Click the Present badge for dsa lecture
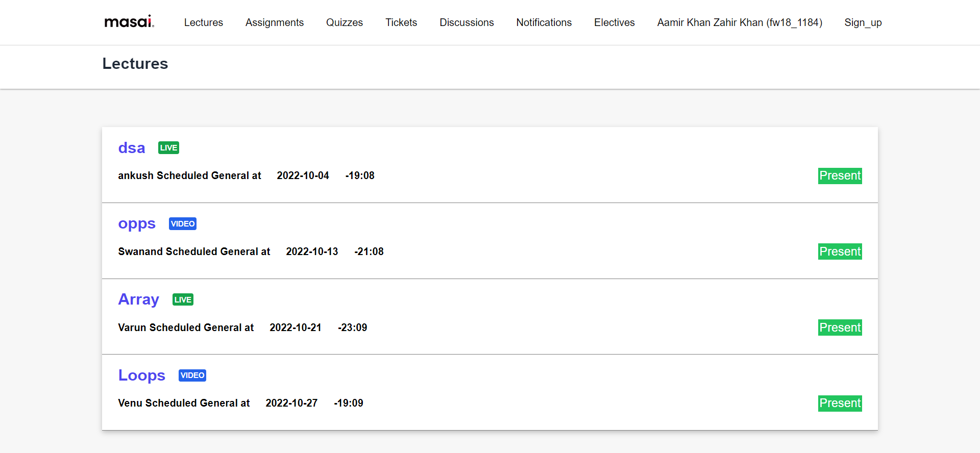This screenshot has height=453, width=980. click(840, 176)
